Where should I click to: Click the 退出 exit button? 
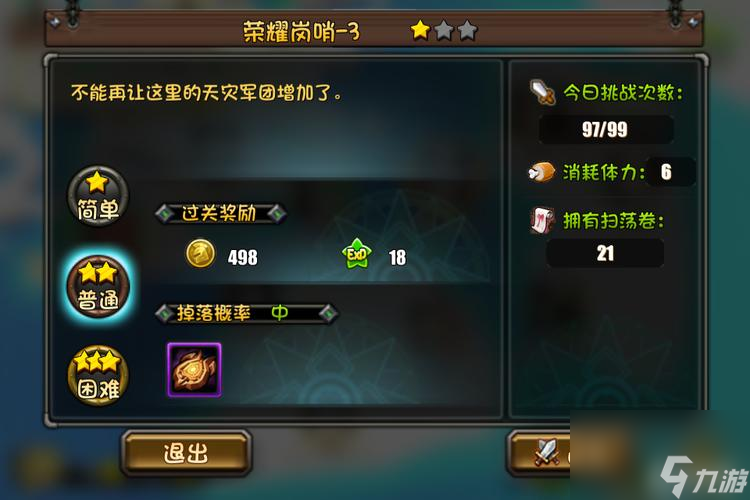[186, 453]
